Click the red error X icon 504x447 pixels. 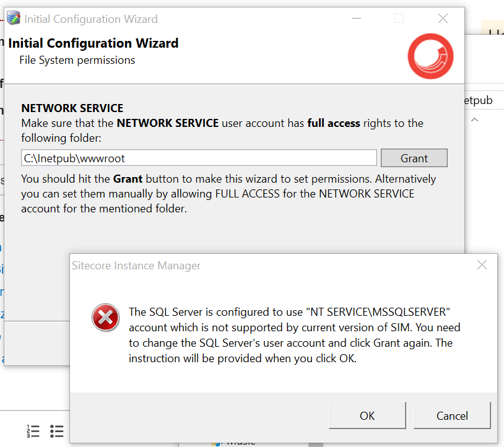[x=105, y=318]
